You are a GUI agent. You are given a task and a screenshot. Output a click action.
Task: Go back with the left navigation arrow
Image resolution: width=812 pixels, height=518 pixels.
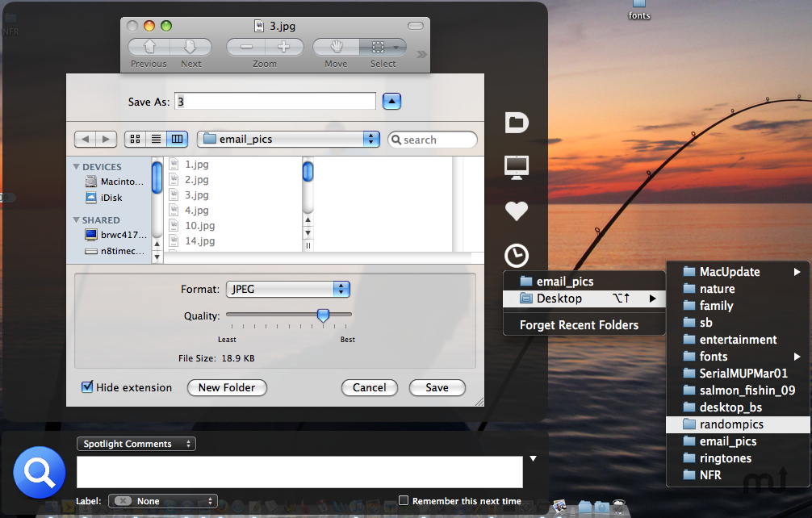pos(86,140)
